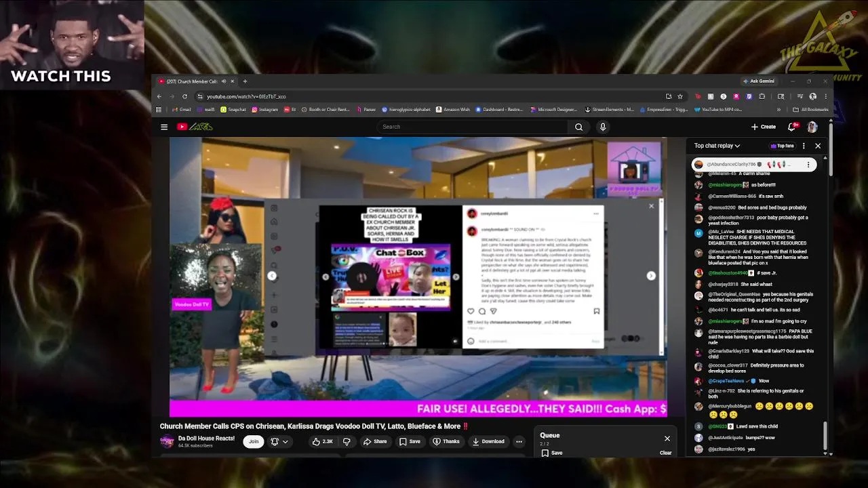Go to next slide arrow in the video
This screenshot has height=488, width=868.
[651, 276]
